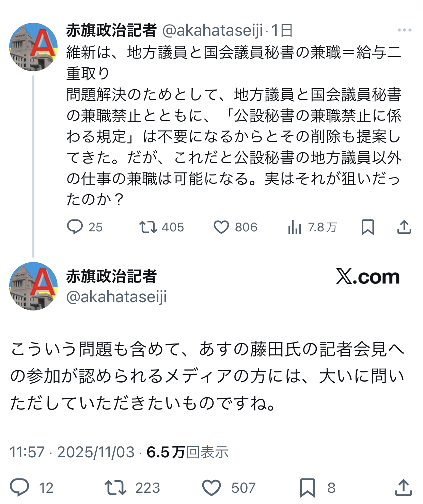Click the 11:57 · 2025/11/03 timestamp
This screenshot has width=423, height=504.
click(x=72, y=452)
